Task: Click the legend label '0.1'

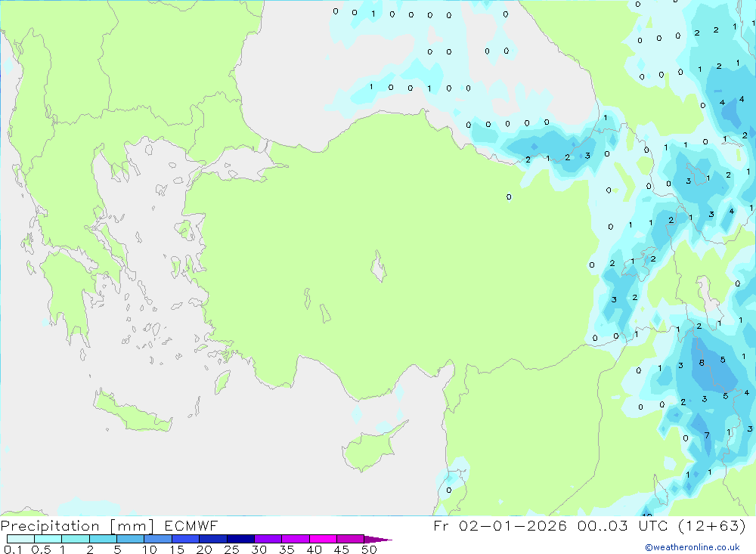Action: click(x=13, y=549)
